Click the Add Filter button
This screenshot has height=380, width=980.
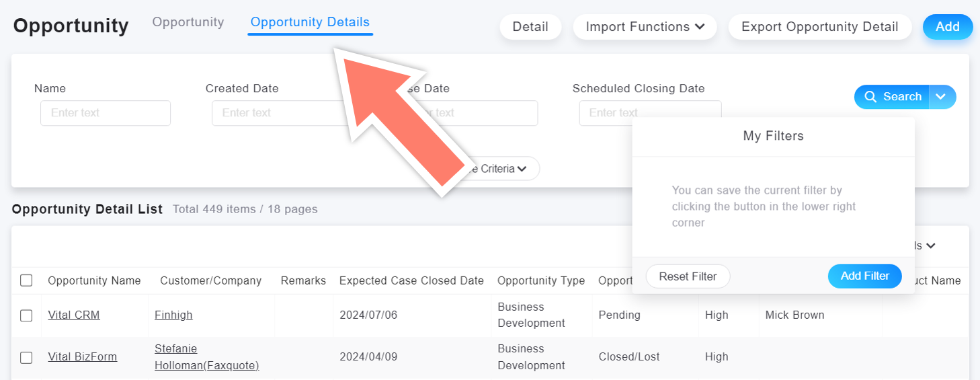pyautogui.click(x=864, y=276)
